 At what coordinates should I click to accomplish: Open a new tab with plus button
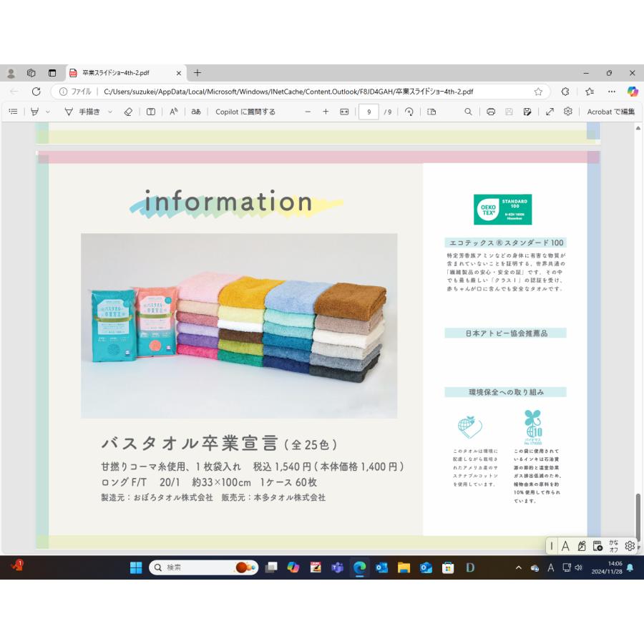(x=197, y=73)
